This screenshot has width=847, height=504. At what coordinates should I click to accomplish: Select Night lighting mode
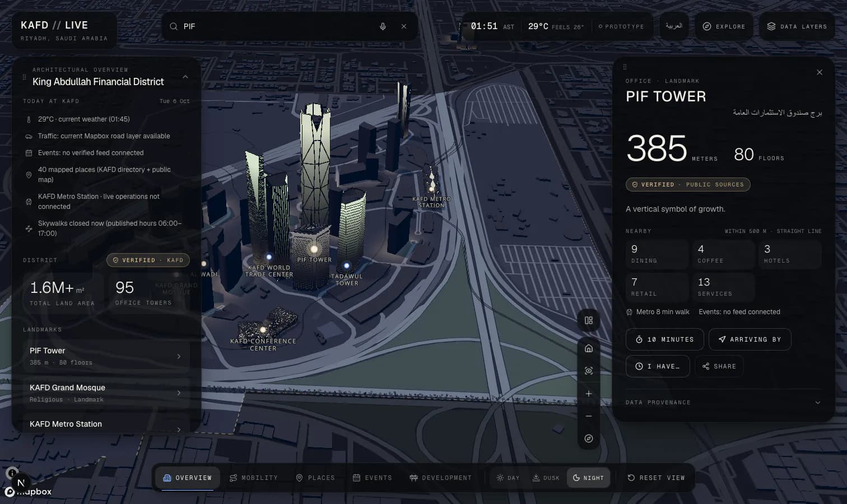pyautogui.click(x=588, y=478)
